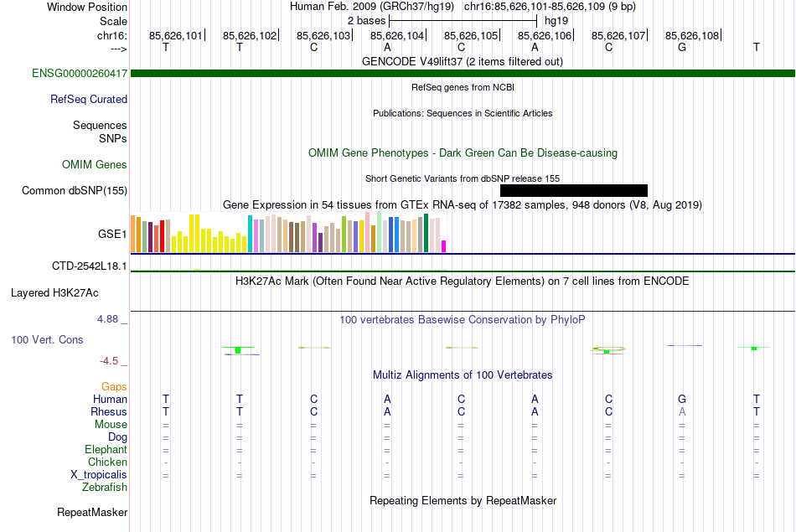Click the grey A mismatch in Rhesus row
The width and height of the screenshot is (796, 532).
(682, 411)
